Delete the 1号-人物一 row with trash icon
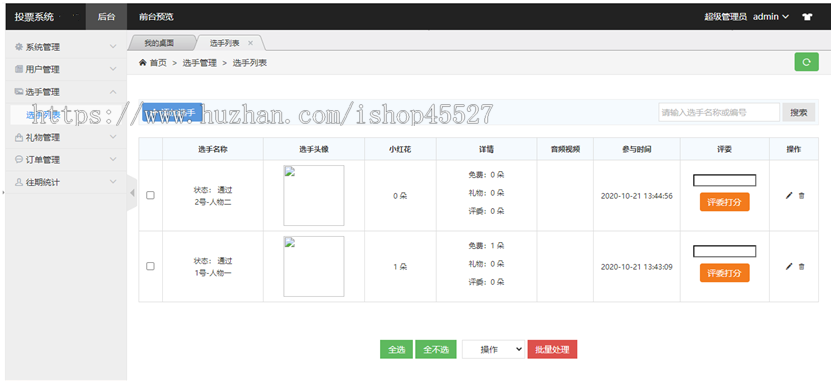 (x=802, y=267)
